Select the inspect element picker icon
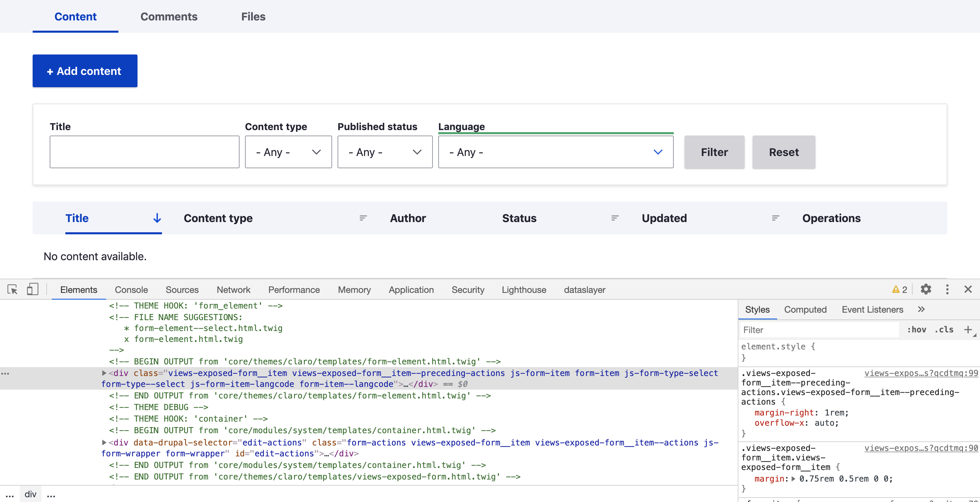The image size is (980, 502). click(x=13, y=290)
